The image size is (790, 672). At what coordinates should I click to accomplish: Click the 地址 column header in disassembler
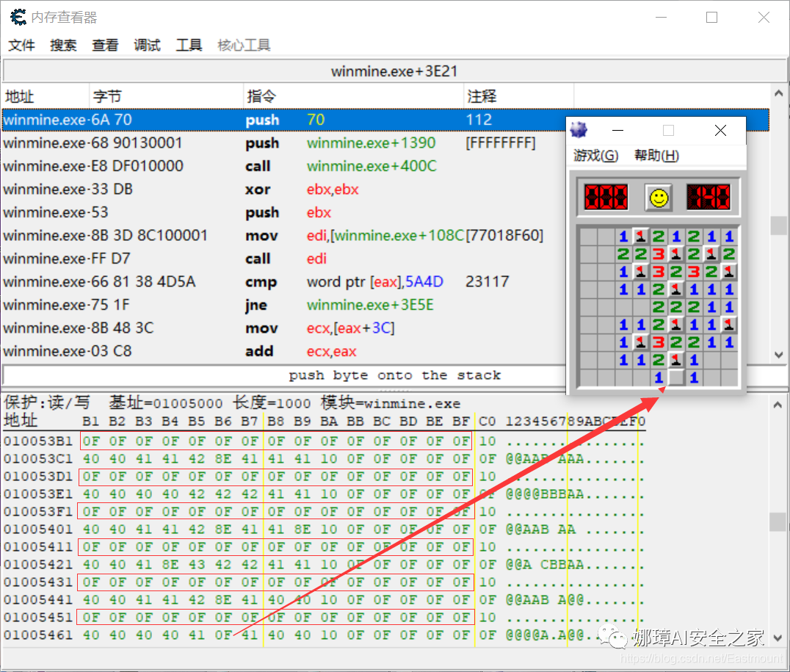[x=46, y=95]
